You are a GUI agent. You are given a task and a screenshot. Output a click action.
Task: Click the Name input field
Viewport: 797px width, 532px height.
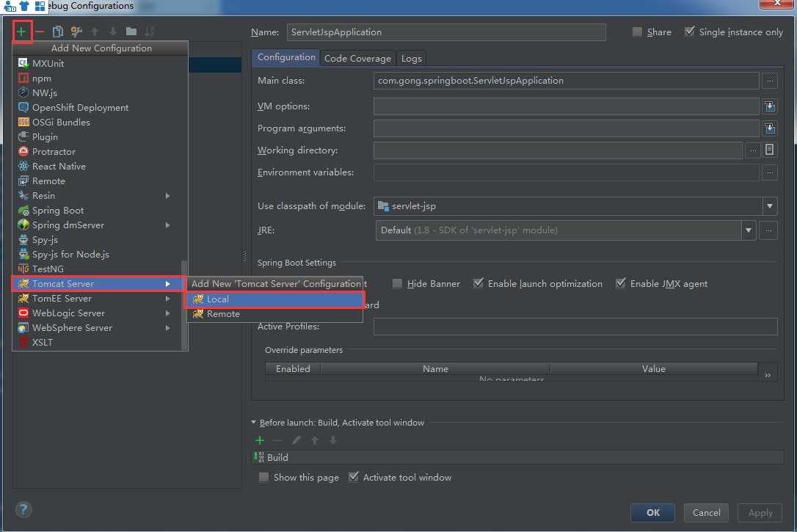pyautogui.click(x=445, y=32)
